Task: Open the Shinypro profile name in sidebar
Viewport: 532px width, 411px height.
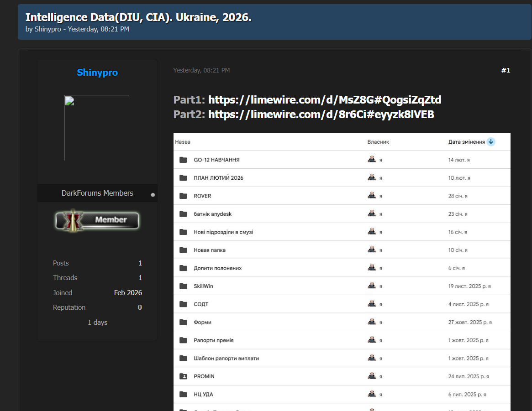Action: [97, 73]
